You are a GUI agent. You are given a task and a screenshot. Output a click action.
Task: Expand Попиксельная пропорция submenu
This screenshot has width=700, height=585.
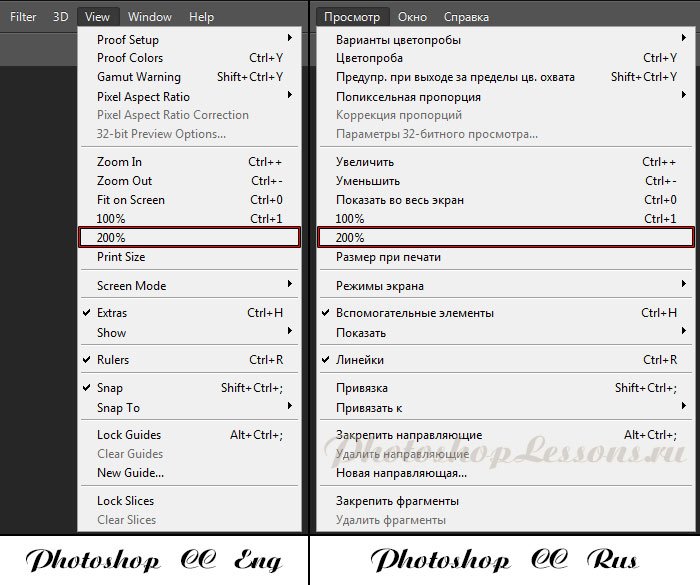[506, 96]
